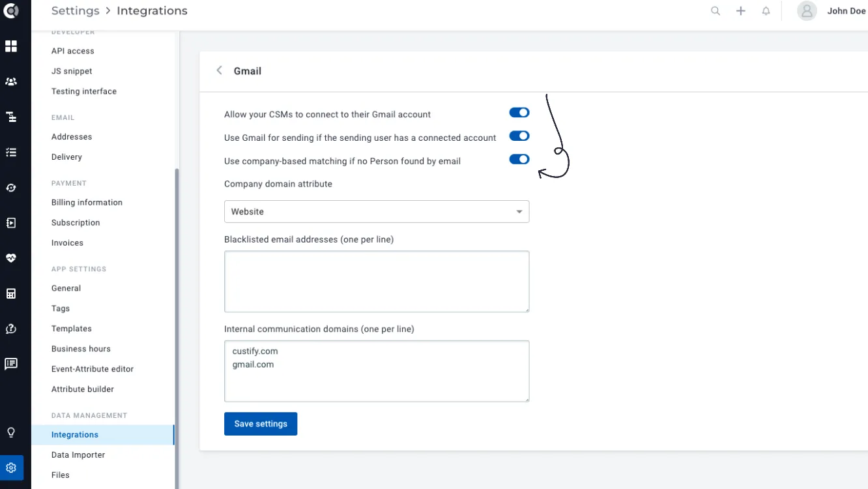Open Templates settings
This screenshot has width=868, height=489.
72,329
